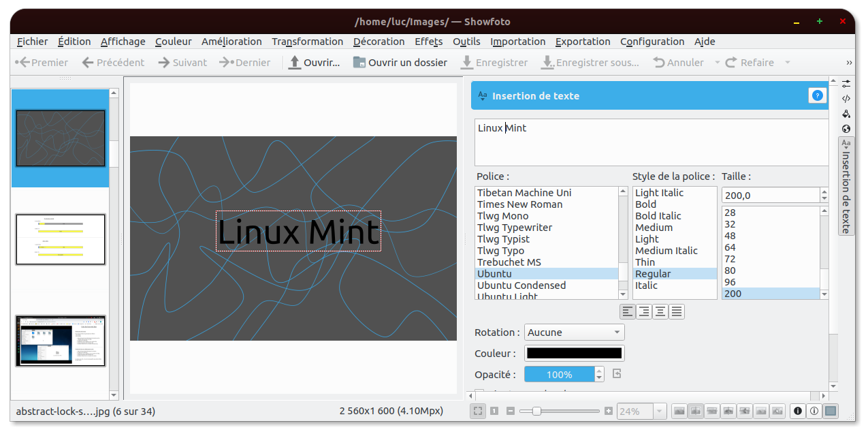Open the Properties sidebar tab icon
The image size is (868, 434).
pos(846,83)
